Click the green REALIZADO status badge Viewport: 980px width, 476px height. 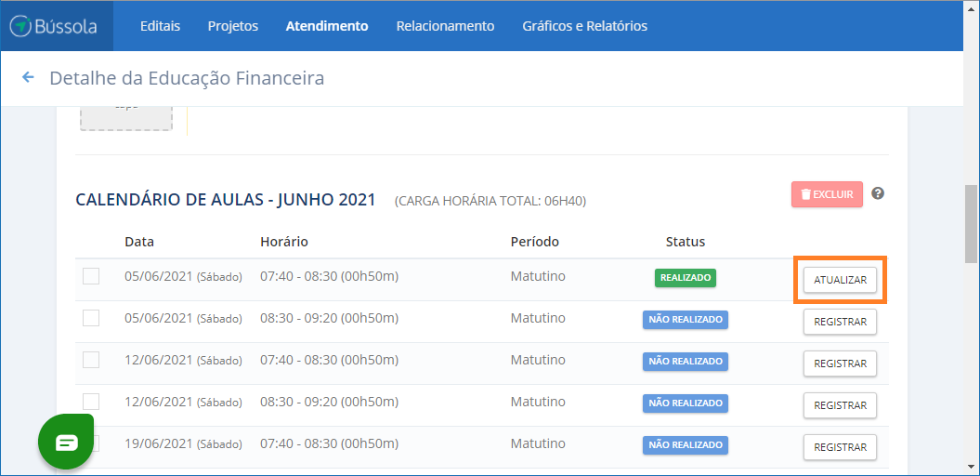click(x=686, y=278)
